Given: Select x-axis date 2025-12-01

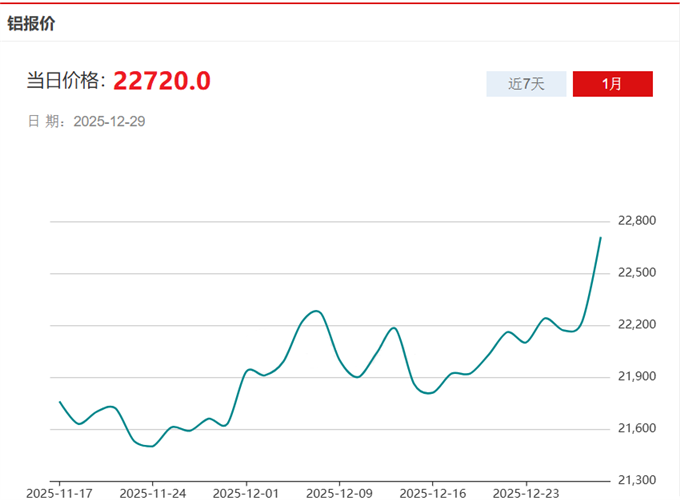Looking at the screenshot, I should coord(245,492).
